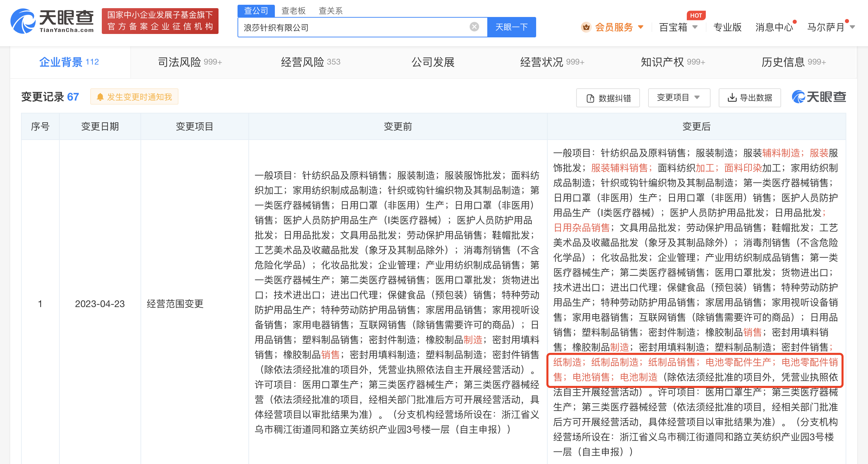Open the 知识产权 tab

(x=673, y=62)
